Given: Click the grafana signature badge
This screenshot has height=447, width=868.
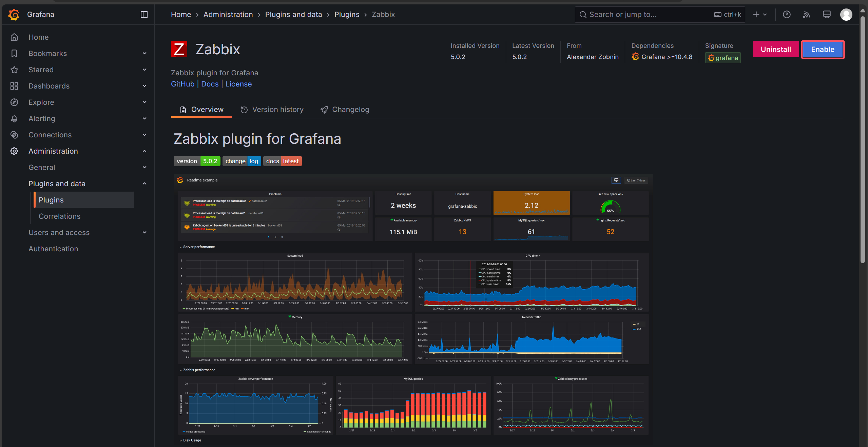Looking at the screenshot, I should [723, 58].
